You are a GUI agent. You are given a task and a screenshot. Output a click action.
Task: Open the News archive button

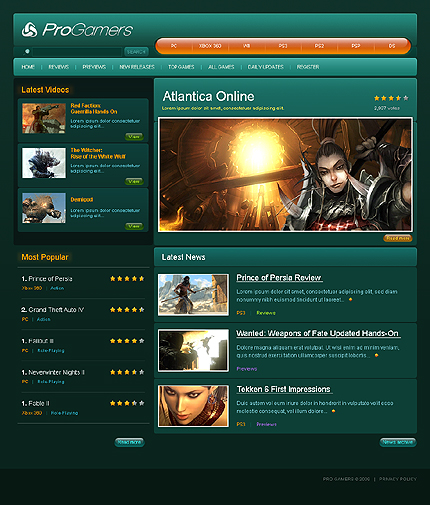point(398,442)
